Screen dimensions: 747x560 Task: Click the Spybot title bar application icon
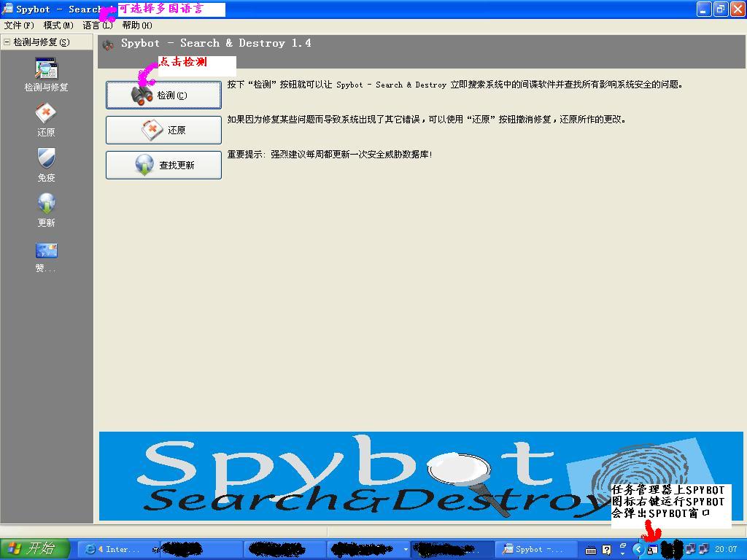pos(7,9)
